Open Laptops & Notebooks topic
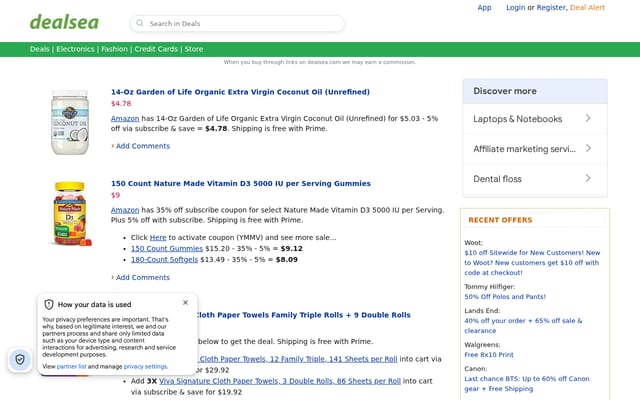The height and width of the screenshot is (400, 640). point(518,119)
